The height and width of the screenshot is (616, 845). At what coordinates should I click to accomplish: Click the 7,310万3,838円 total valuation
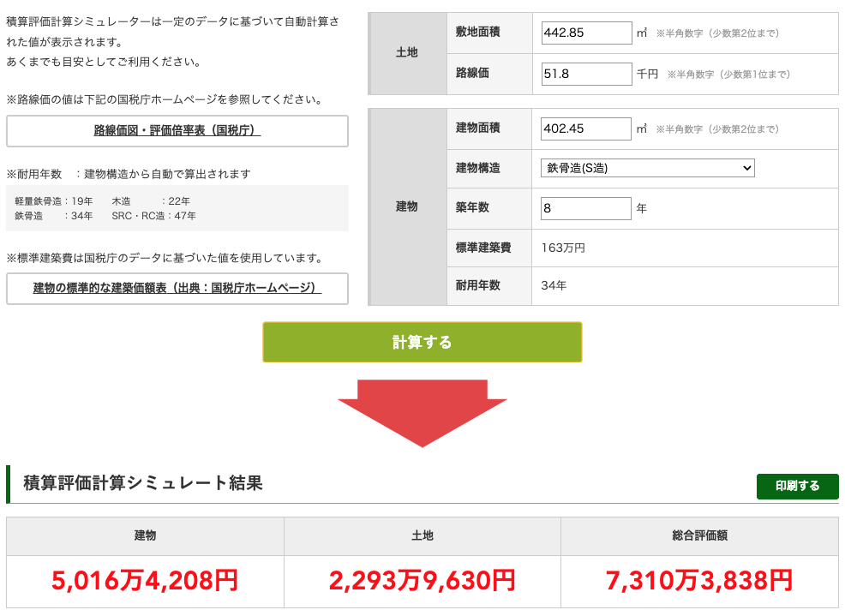(699, 581)
